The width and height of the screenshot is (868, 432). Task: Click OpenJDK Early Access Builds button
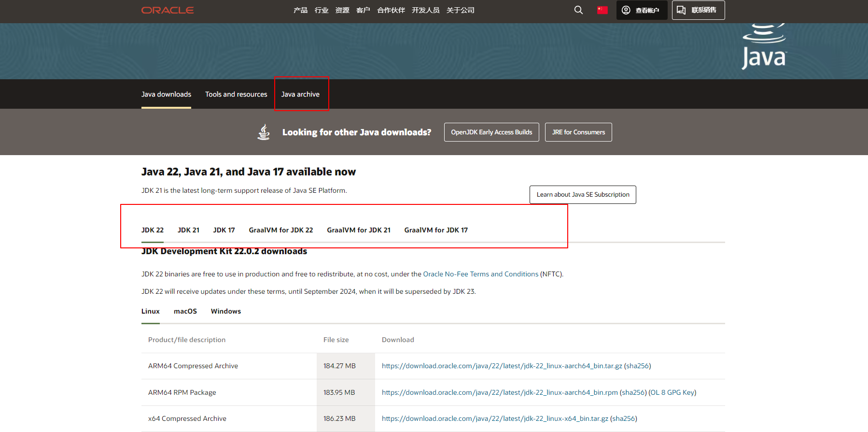click(x=491, y=132)
